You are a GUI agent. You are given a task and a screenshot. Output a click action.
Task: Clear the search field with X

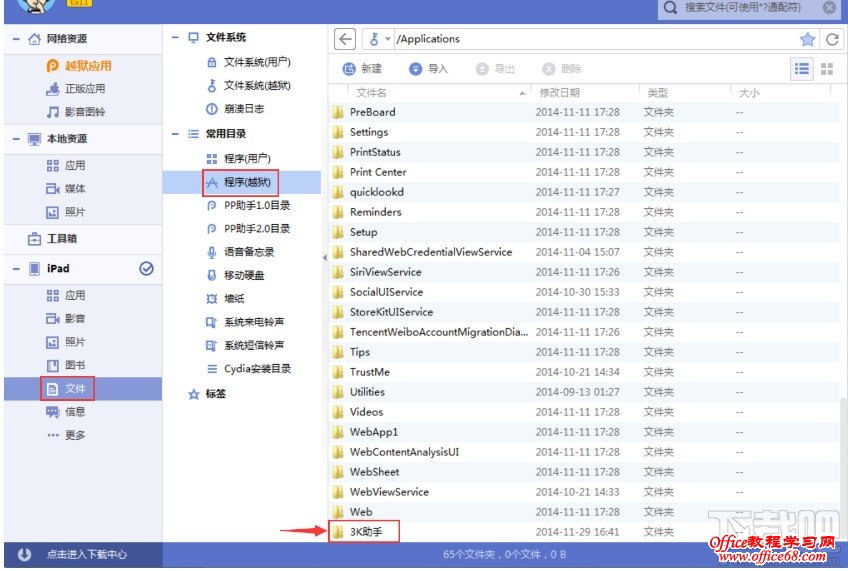coord(829,8)
